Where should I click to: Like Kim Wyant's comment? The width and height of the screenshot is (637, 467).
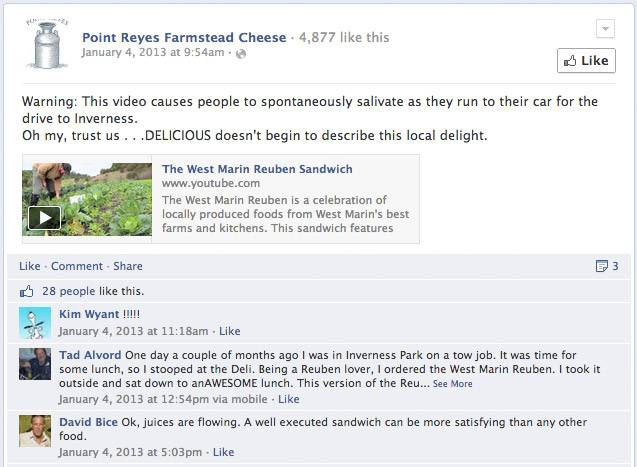click(x=230, y=331)
